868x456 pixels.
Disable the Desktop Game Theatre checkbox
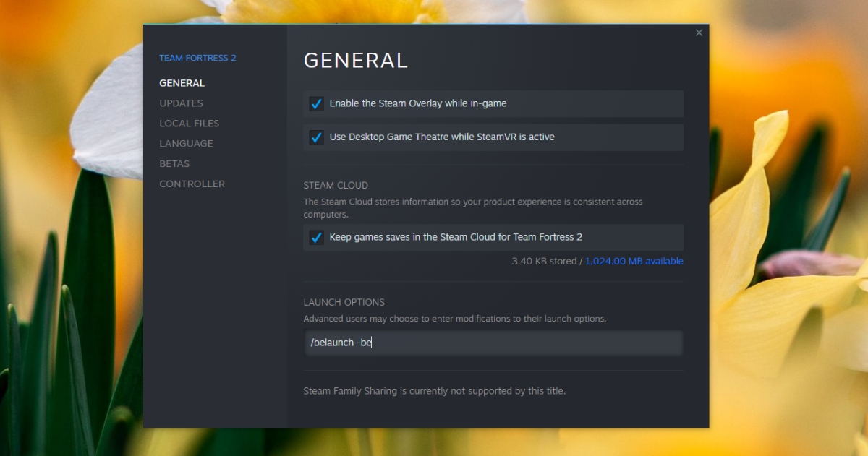[x=316, y=137]
